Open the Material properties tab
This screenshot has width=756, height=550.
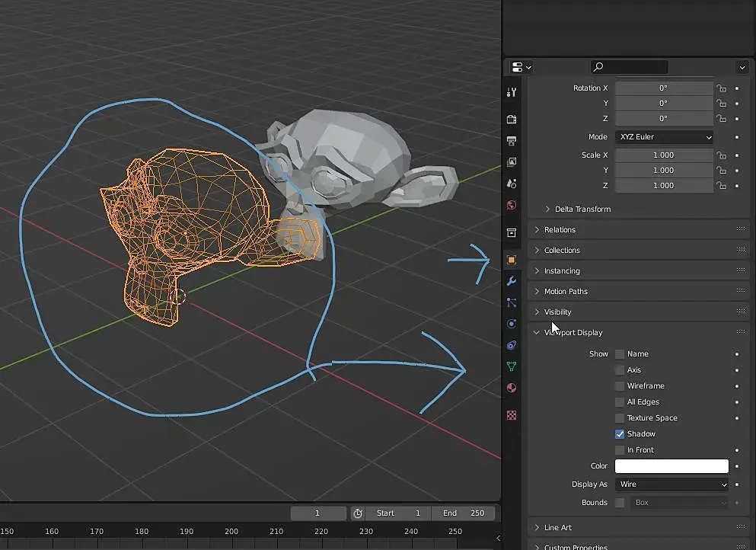512,388
